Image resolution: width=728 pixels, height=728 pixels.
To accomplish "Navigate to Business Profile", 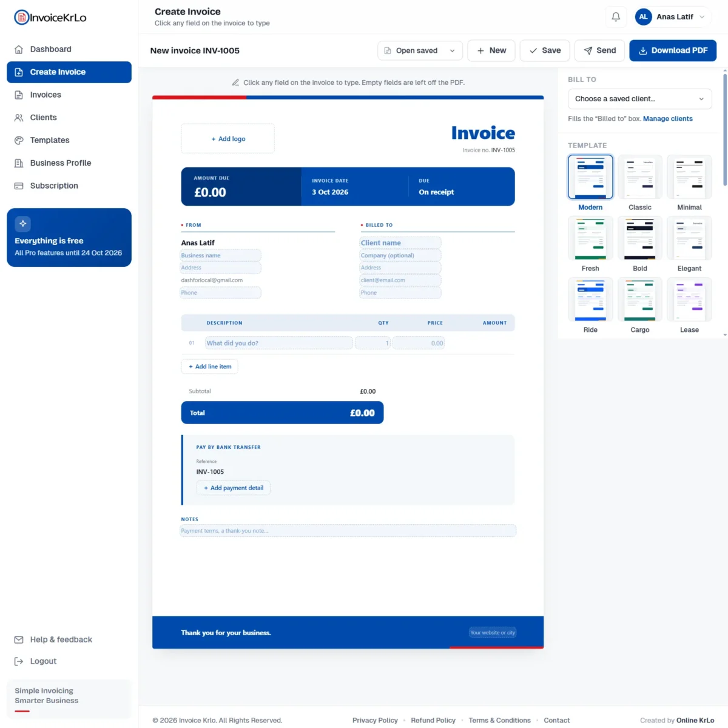I will pos(69,163).
